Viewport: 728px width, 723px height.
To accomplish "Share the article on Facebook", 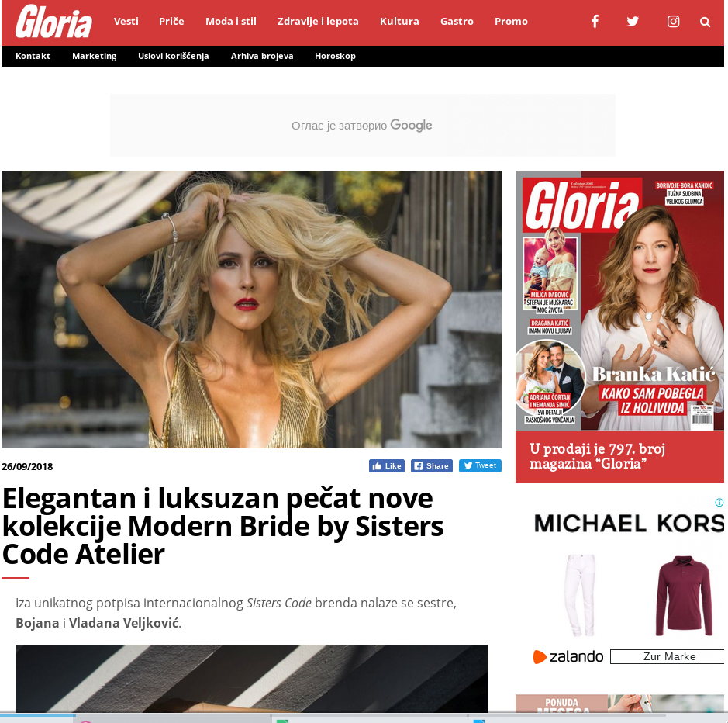I will pos(431,465).
